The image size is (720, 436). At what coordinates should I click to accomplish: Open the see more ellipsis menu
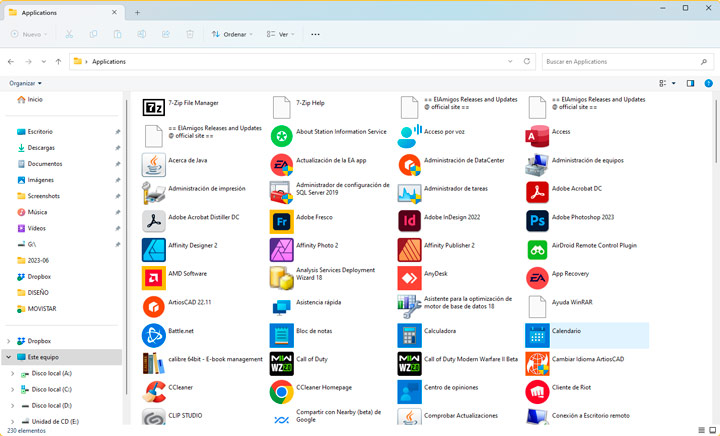pyautogui.click(x=315, y=34)
